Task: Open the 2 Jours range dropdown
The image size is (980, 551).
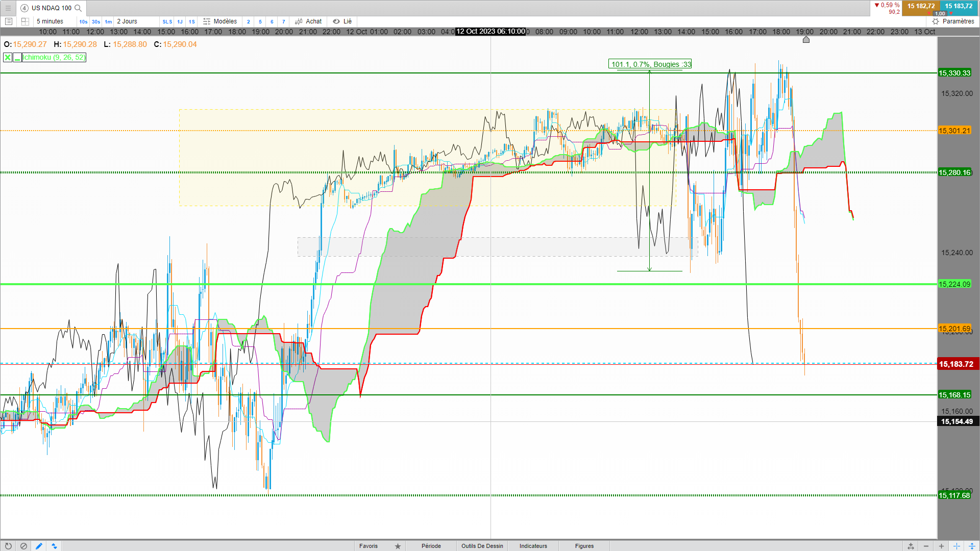Action: coord(127,21)
